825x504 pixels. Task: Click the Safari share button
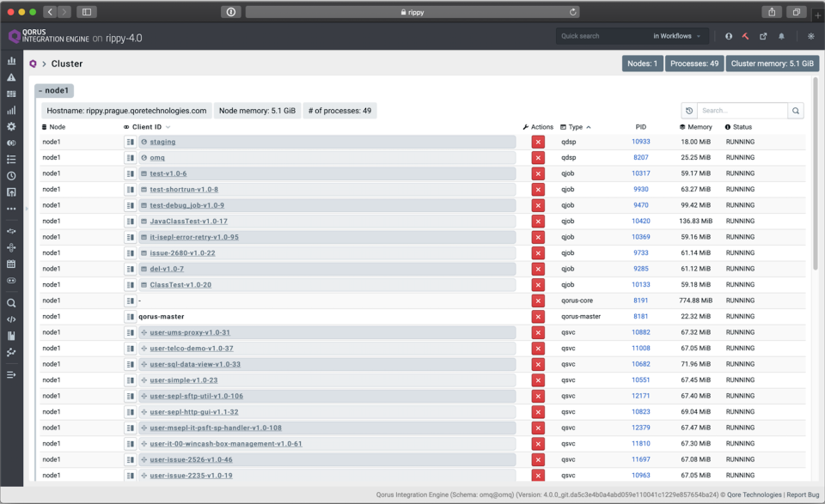(x=772, y=12)
